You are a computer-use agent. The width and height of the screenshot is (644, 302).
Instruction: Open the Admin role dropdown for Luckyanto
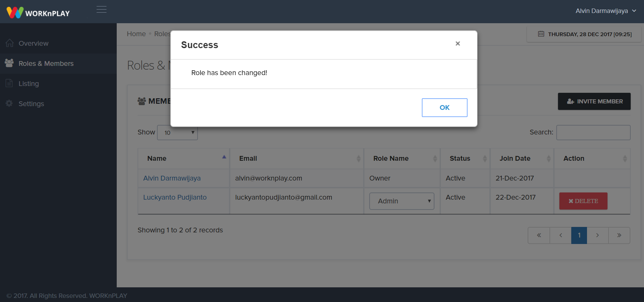pyautogui.click(x=401, y=201)
